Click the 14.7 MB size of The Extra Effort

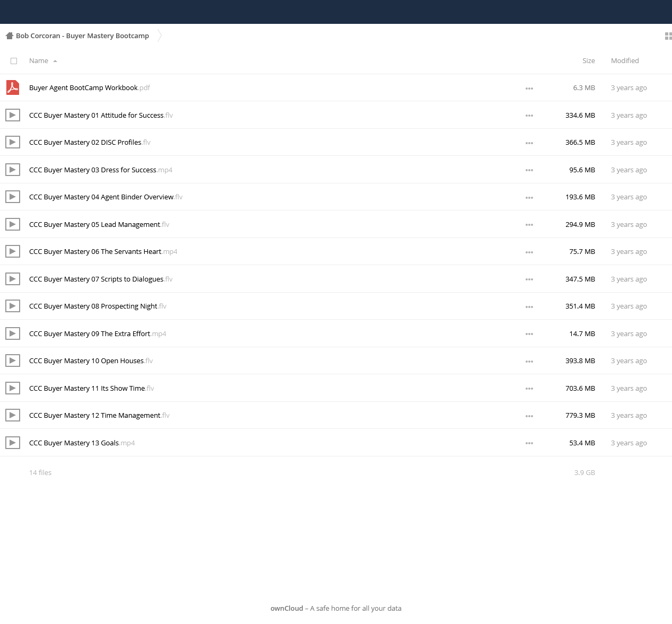click(x=582, y=334)
